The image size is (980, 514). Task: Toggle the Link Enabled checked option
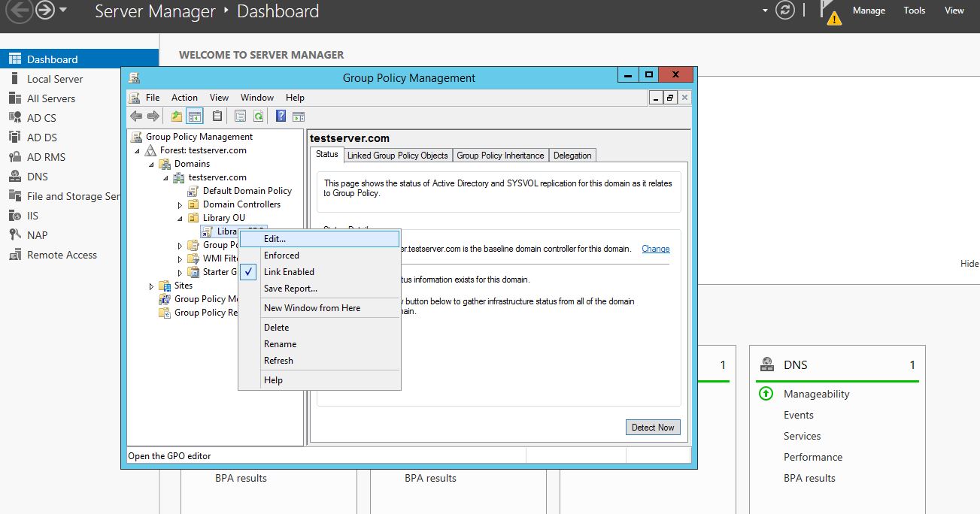point(289,272)
